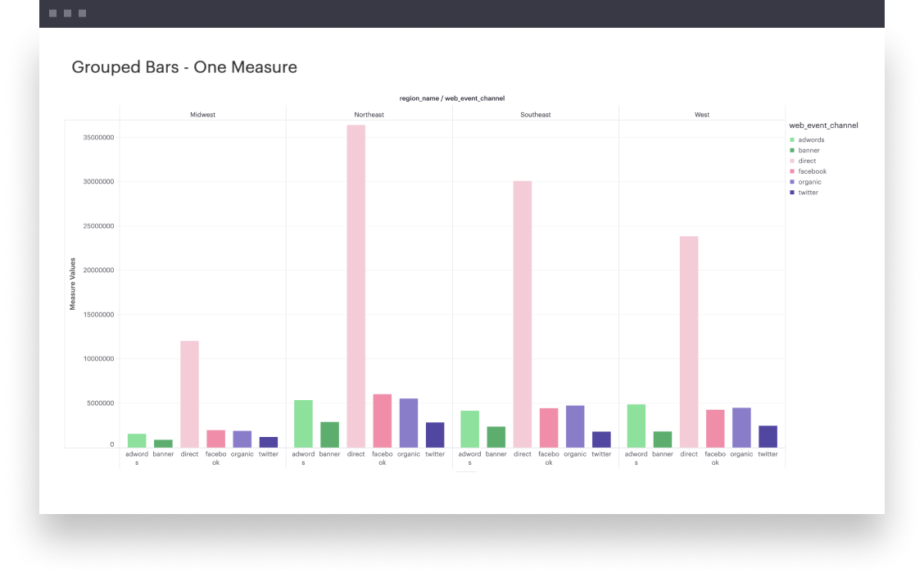Click the pink direct color swatch
Image resolution: width=924 pixels, height=578 pixels.
(793, 161)
